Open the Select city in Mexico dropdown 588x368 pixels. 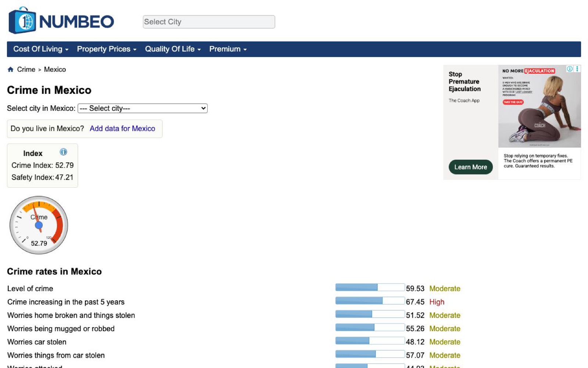(x=143, y=109)
